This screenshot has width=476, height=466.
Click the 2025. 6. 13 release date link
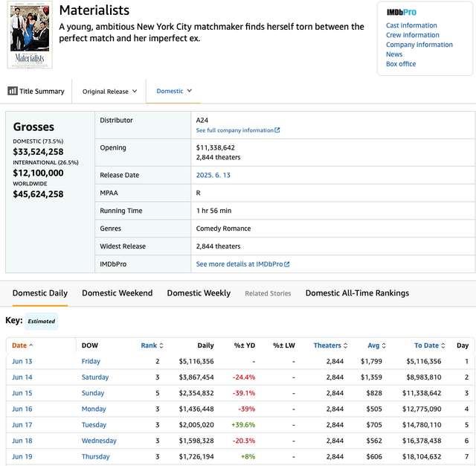(x=213, y=175)
